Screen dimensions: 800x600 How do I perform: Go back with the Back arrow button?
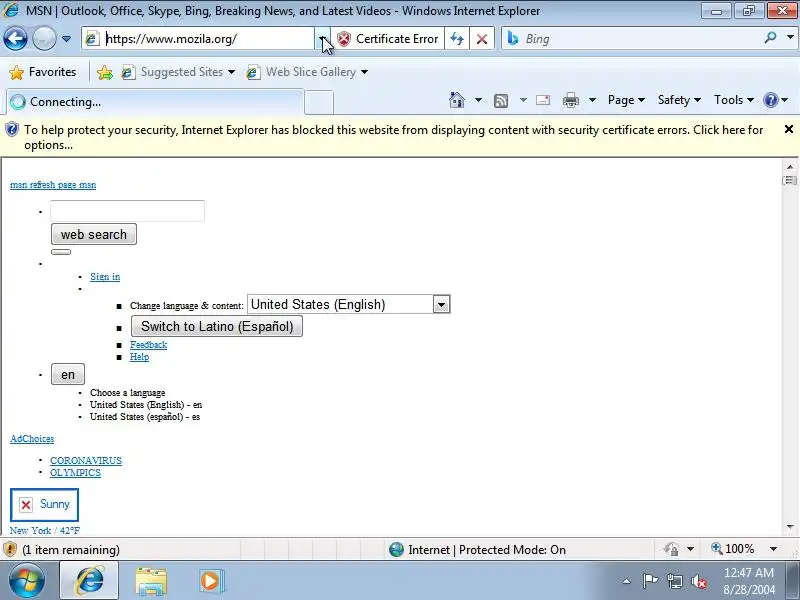(x=15, y=39)
